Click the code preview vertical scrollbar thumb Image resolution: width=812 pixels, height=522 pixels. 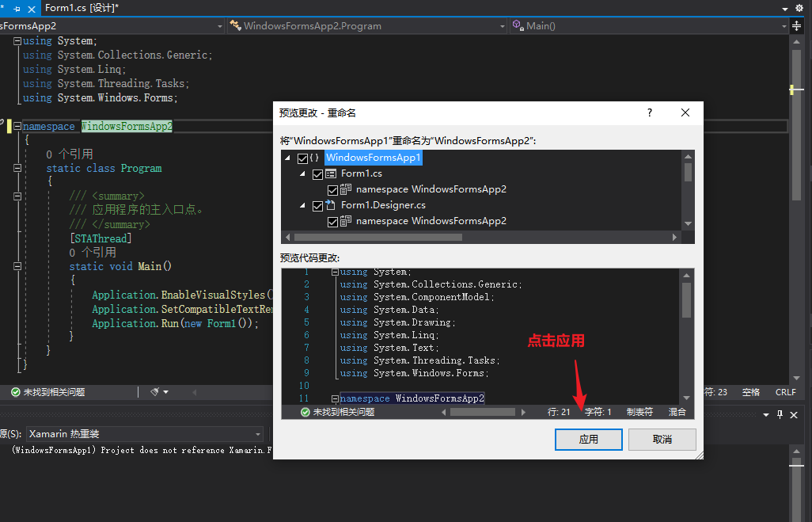[x=687, y=299]
